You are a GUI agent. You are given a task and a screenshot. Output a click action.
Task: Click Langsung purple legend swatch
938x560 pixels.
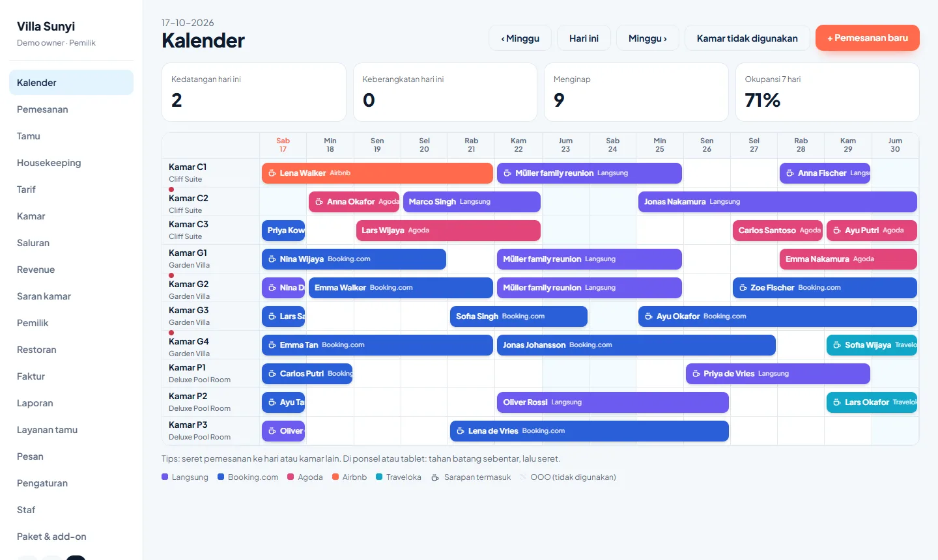coord(165,477)
